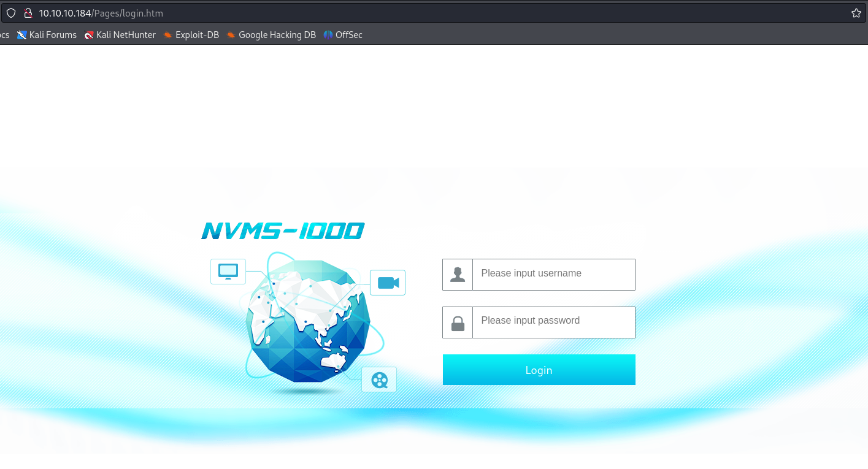The image size is (868, 469).
Task: Open the Kali Forums bookmark
Action: coord(47,35)
